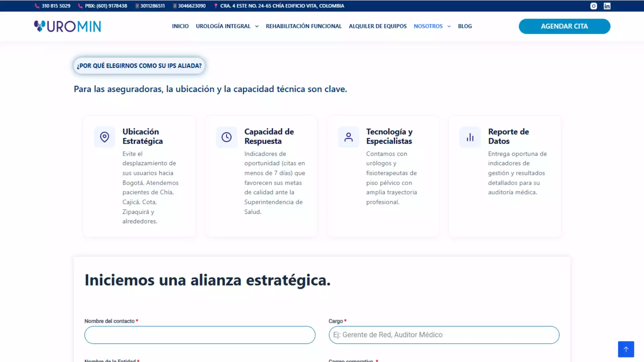
Task: Expand the Urología Integral dropdown chevron
Action: tap(257, 26)
